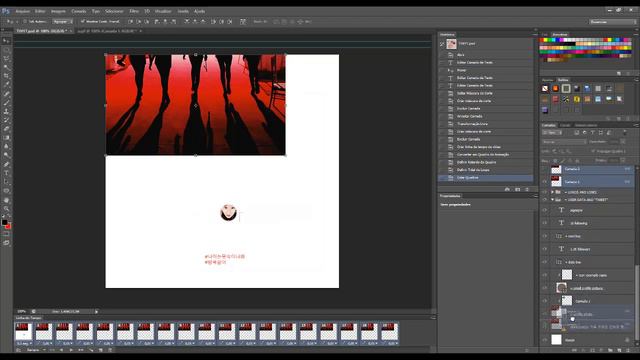Screen dimensions: 640x360
Task: Toggle Mostrar Cont. Transf. checkbox
Action: pos(82,21)
